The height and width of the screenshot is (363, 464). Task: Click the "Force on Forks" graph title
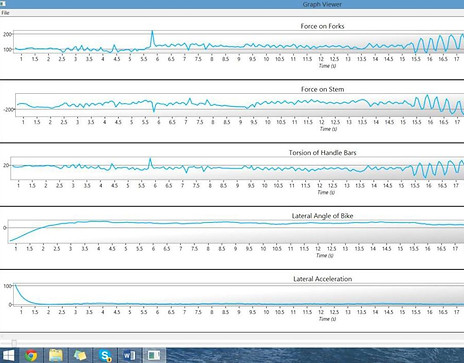322,26
